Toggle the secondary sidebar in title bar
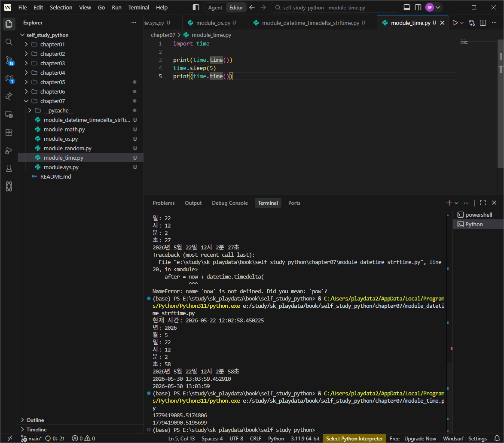The image size is (504, 443). pos(418,7)
